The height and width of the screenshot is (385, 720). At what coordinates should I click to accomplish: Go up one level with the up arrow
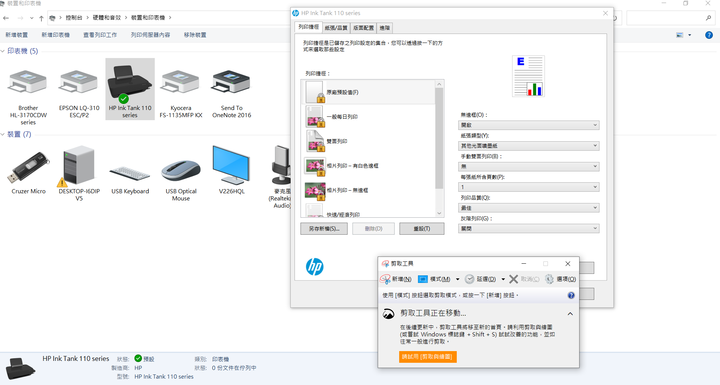[x=41, y=18]
